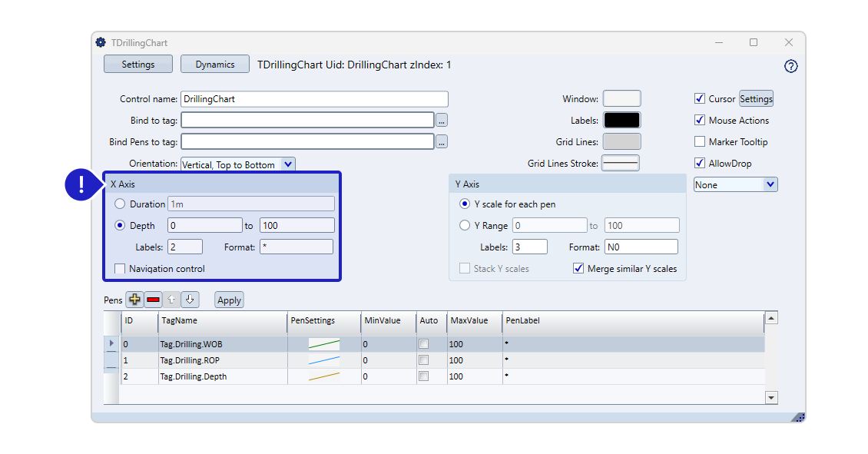Pick the black Labels color swatch
The image size is (868, 454).
[621, 121]
